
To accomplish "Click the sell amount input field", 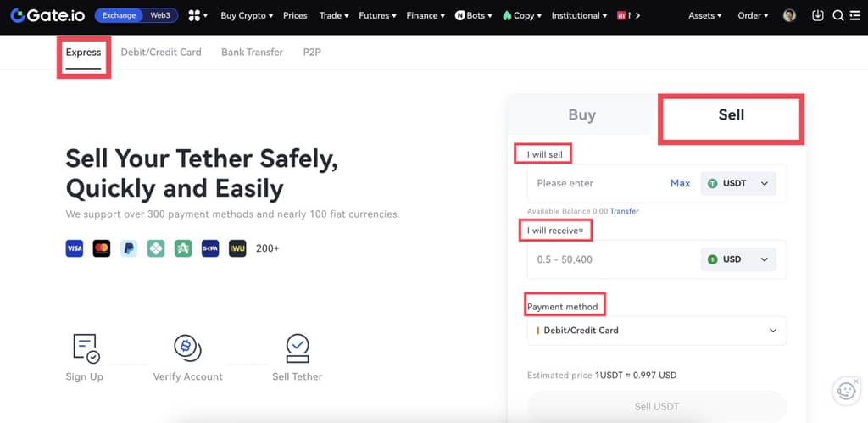I will [593, 183].
